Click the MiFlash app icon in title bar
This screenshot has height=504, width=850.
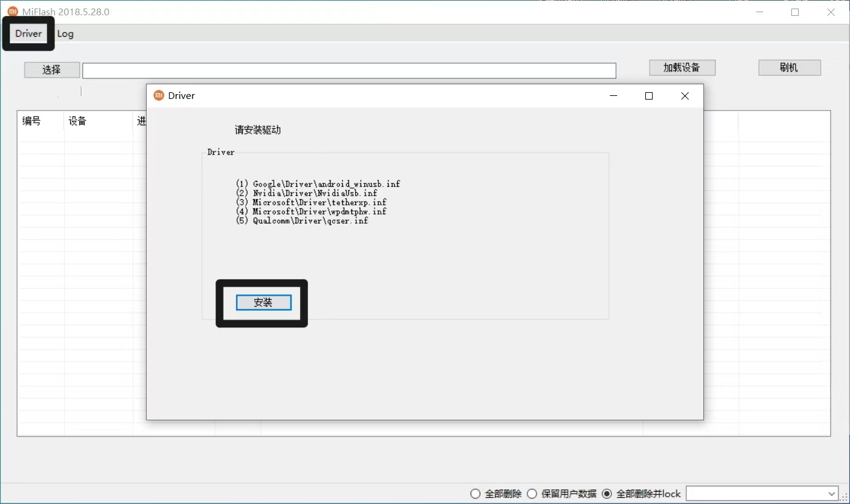tap(12, 12)
